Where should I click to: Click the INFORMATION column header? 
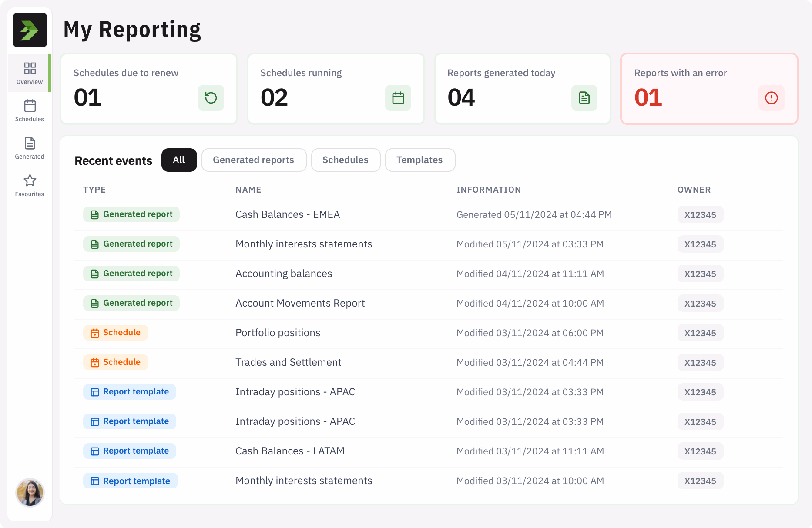coord(489,190)
